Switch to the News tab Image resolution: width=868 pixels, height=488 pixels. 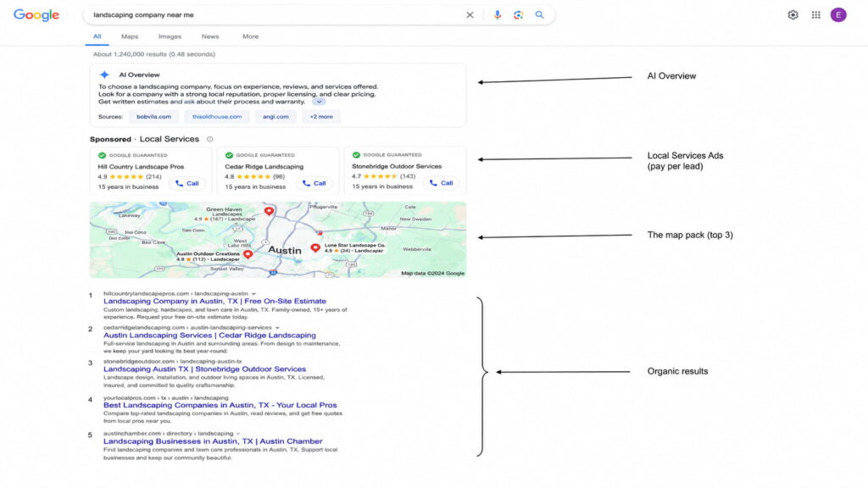(210, 36)
